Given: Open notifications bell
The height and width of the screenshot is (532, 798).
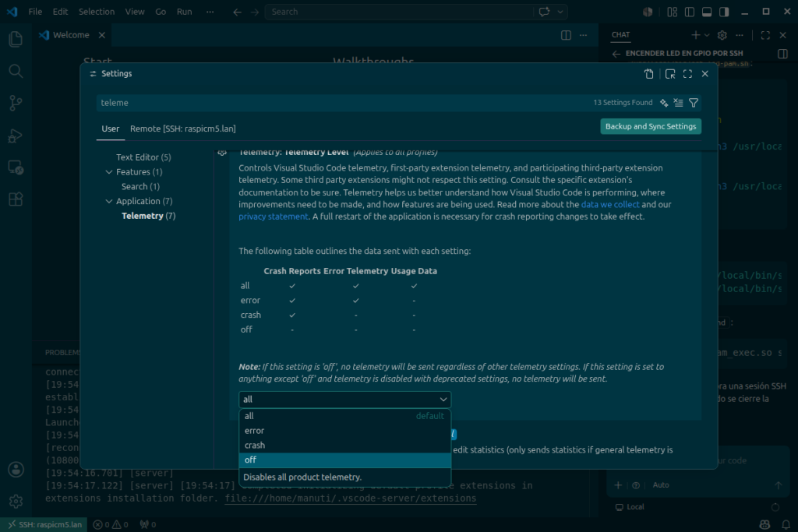Looking at the screenshot, I should point(786,524).
